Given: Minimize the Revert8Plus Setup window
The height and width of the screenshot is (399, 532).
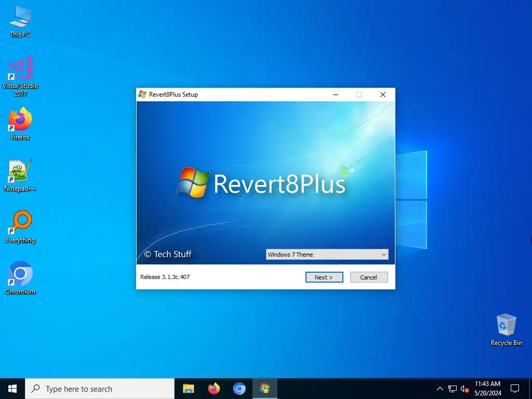Looking at the screenshot, I should click(336, 95).
